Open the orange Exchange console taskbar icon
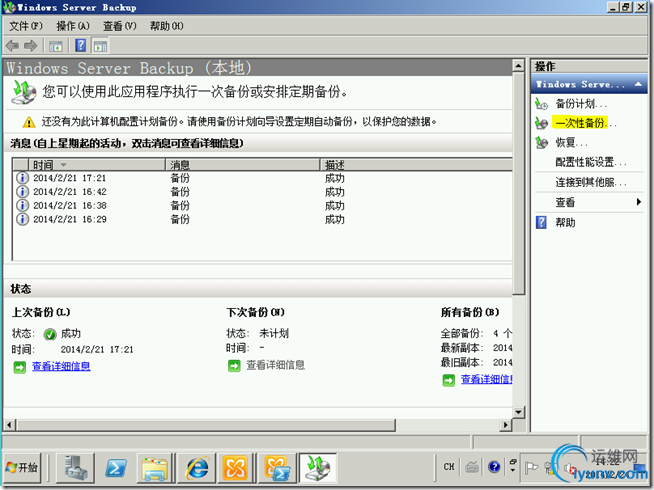The image size is (654, 490). pos(235,467)
